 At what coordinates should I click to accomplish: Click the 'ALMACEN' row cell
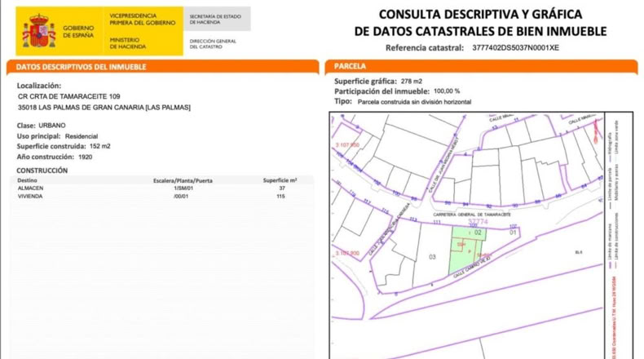tap(30, 188)
